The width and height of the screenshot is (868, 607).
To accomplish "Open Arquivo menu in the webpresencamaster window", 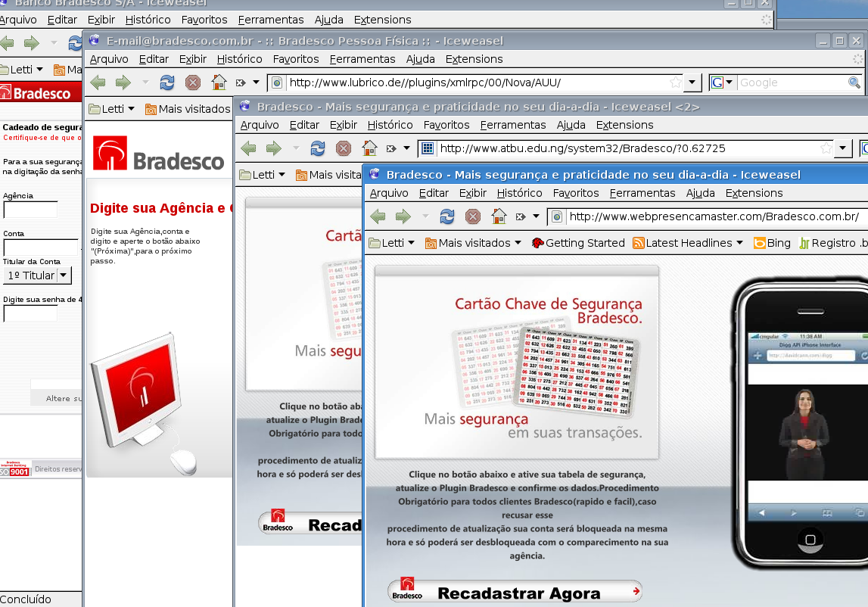I will point(389,193).
